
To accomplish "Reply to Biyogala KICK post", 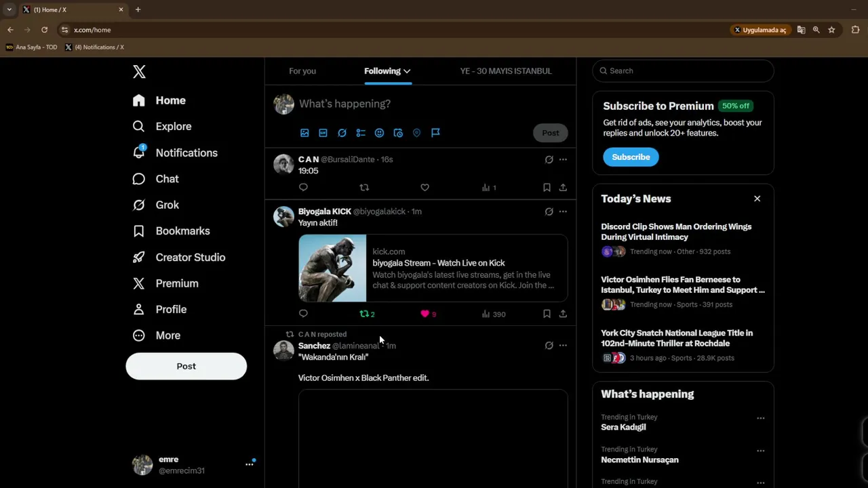I will tap(303, 314).
